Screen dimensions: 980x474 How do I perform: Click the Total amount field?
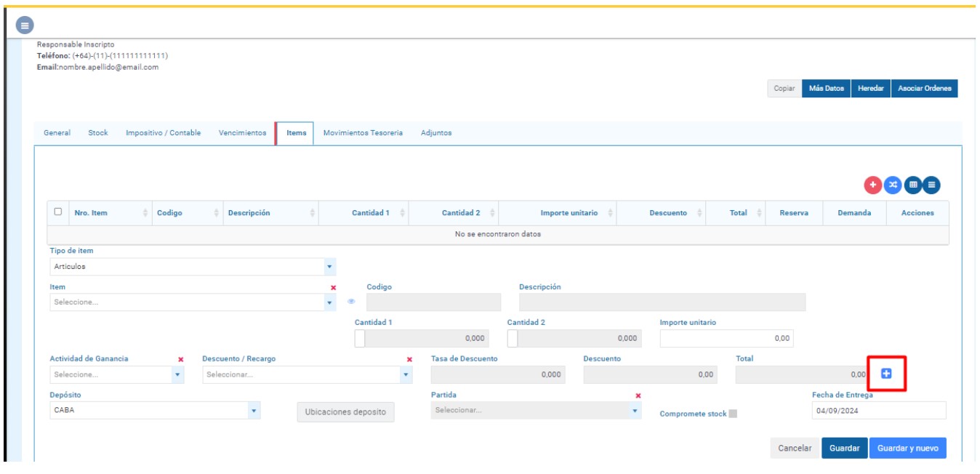803,374
